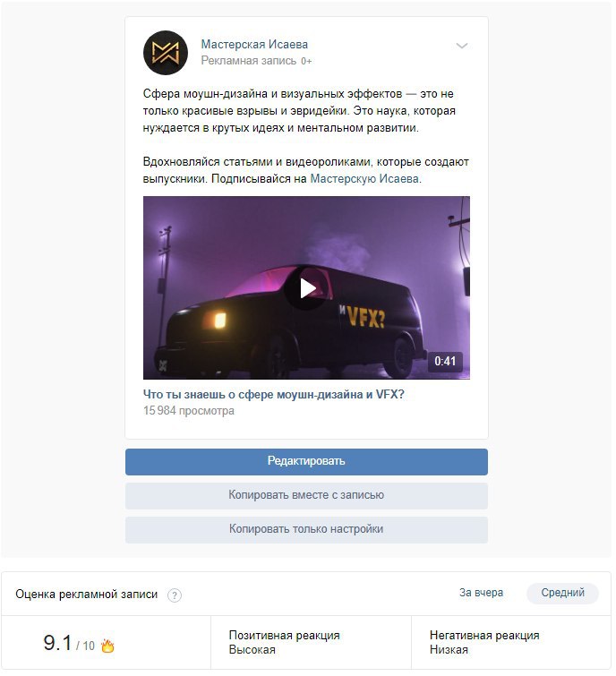616x676 pixels.
Task: Click the Рекламная запись label
Action: (x=249, y=61)
